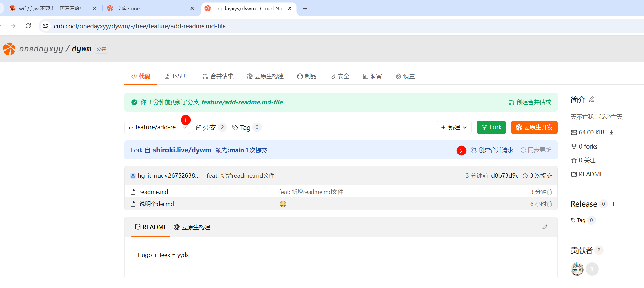Open a new browser tab
The width and height of the screenshot is (644, 288).
[x=305, y=8]
